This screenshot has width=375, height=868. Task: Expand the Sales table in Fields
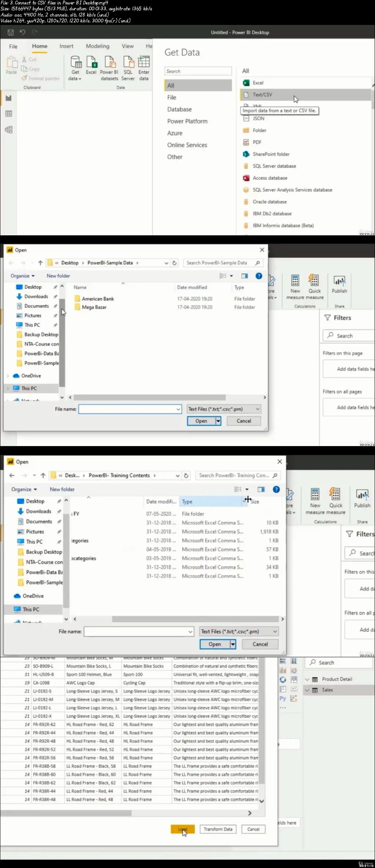tap(307, 690)
